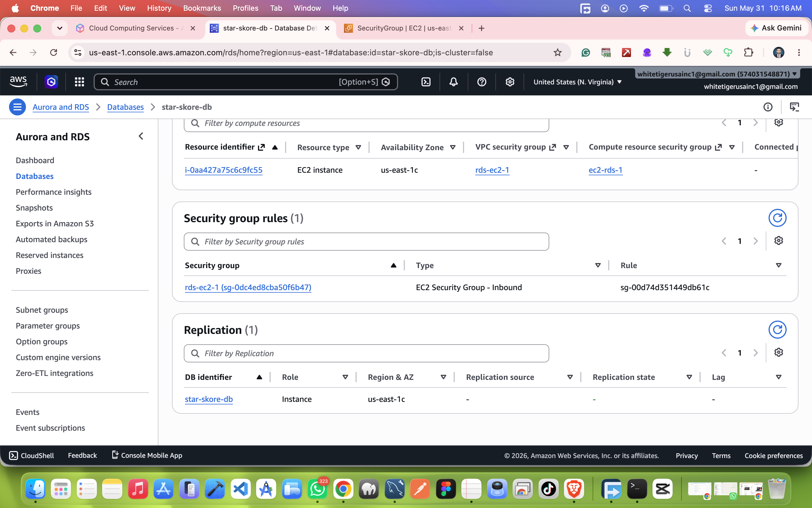Open EC2 instance link i-0aa427a75c6c9fc55
This screenshot has width=812, height=508.
click(224, 170)
